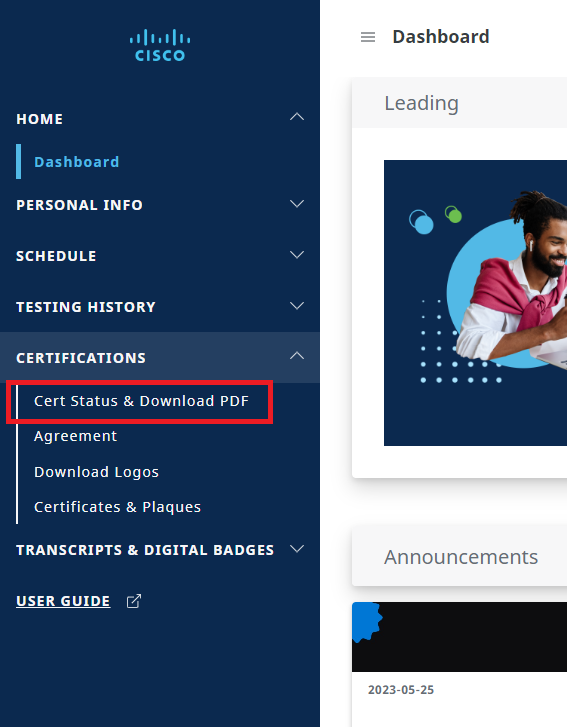Click the announcement image dated 2023-05-25
The width and height of the screenshot is (567, 727).
[459, 637]
